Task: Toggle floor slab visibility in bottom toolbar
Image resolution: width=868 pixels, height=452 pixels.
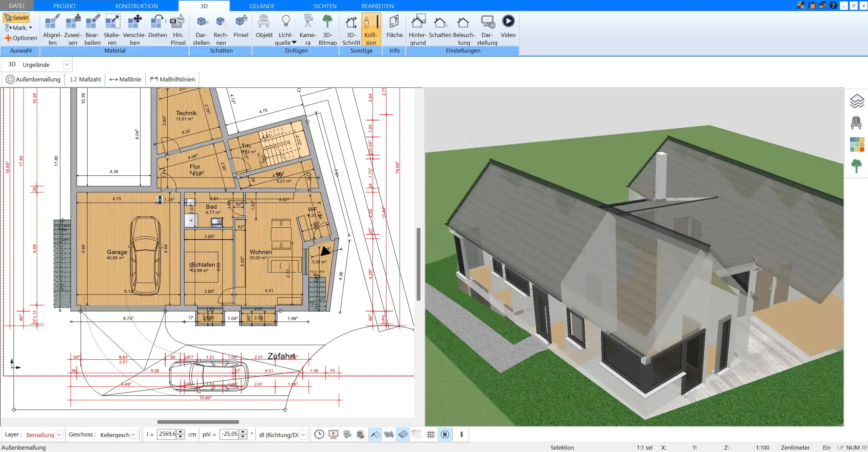Action: (x=403, y=434)
